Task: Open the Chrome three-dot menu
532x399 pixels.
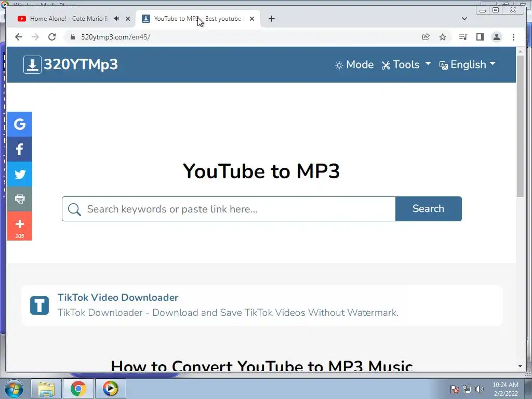Action: (513, 37)
